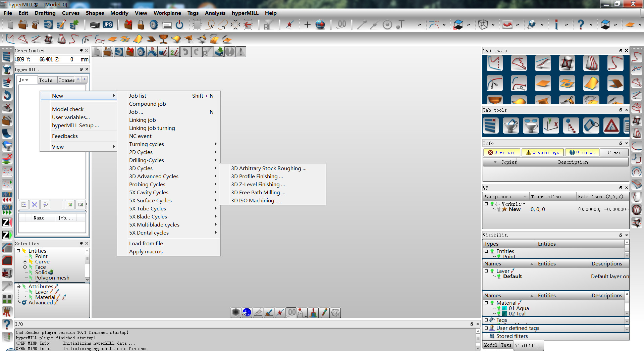The width and height of the screenshot is (644, 351).
Task: Collapse the Entities tree in Selection panel
Action: [18, 251]
